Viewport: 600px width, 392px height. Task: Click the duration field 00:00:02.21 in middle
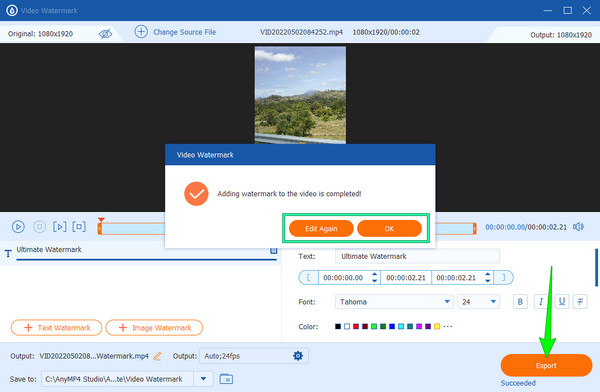pos(406,278)
